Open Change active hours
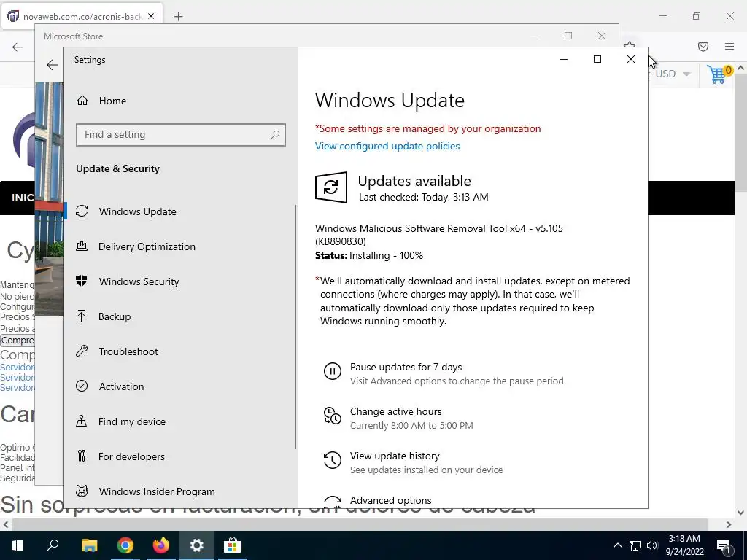Viewport: 747px width, 560px height. 395,411
